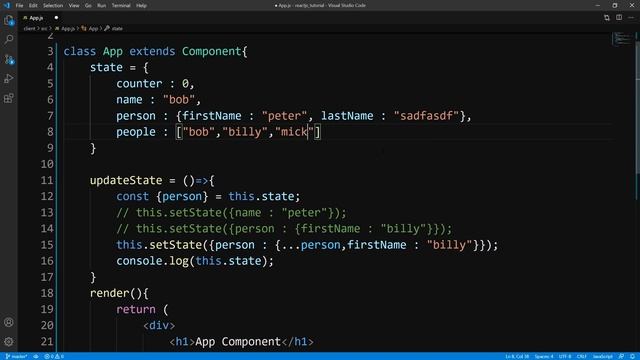
Task: Open the Edit menu
Action: 33,5
